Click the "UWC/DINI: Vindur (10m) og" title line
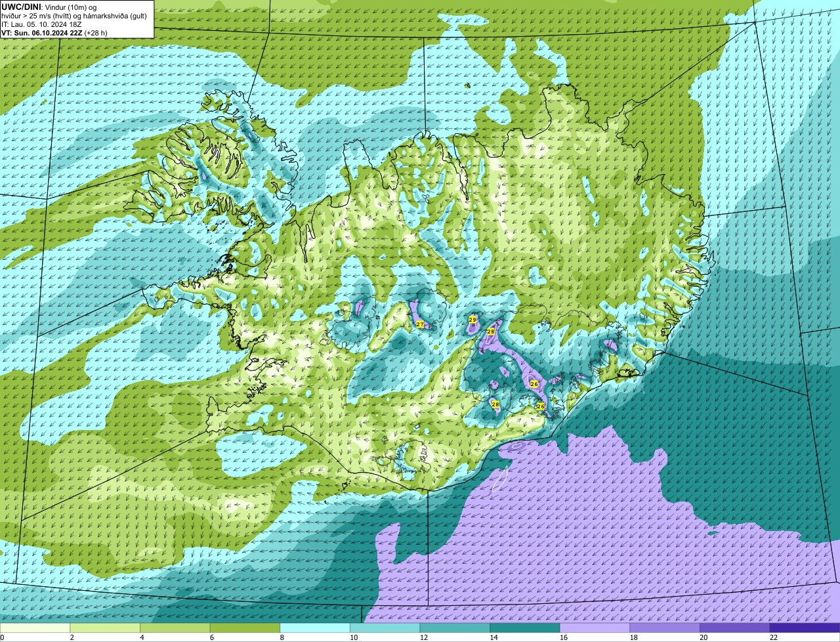The height and width of the screenshot is (642, 840). pyautogui.click(x=49, y=7)
